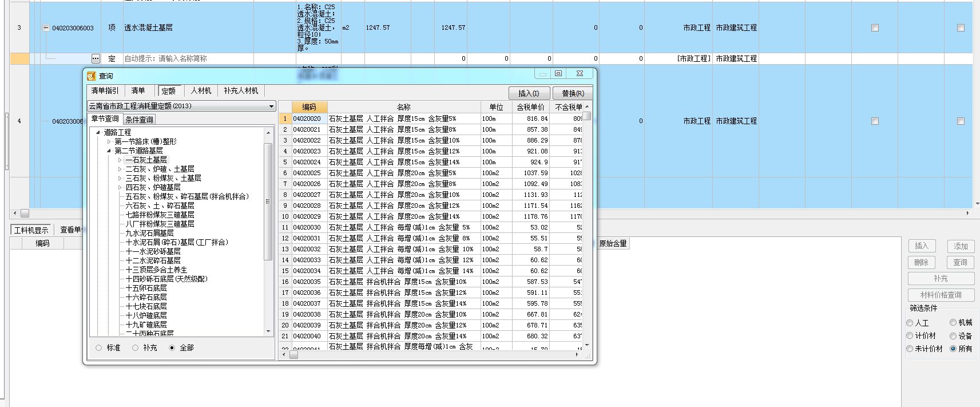This screenshot has height=407, width=980.
Task: Click the 材料价格查询 button
Action: coord(941,295)
